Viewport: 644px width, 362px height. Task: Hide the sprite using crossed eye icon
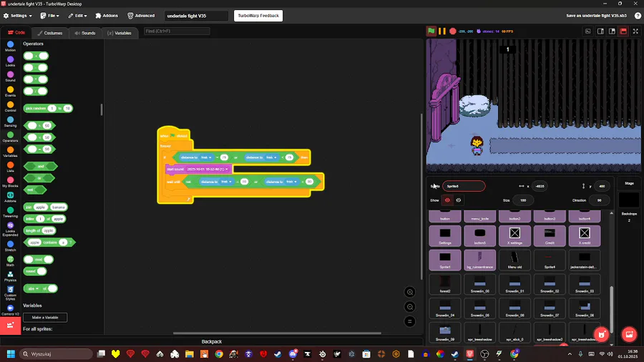(x=459, y=200)
